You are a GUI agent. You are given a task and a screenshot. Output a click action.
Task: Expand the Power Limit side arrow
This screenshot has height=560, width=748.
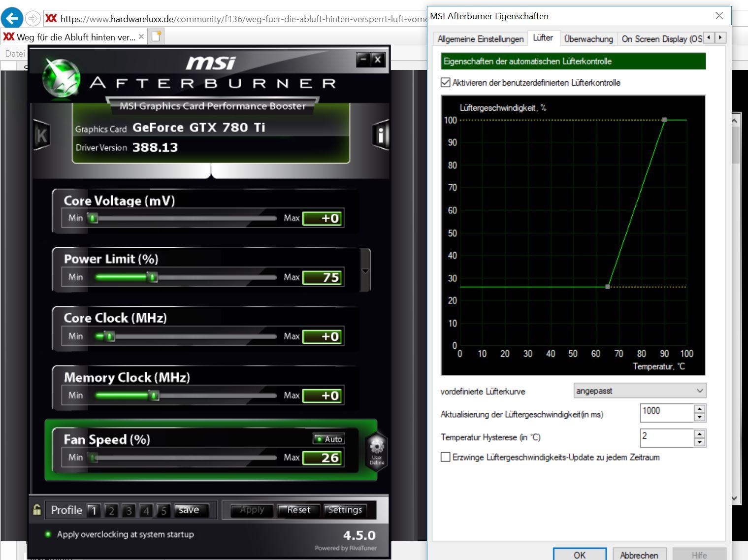coord(365,270)
